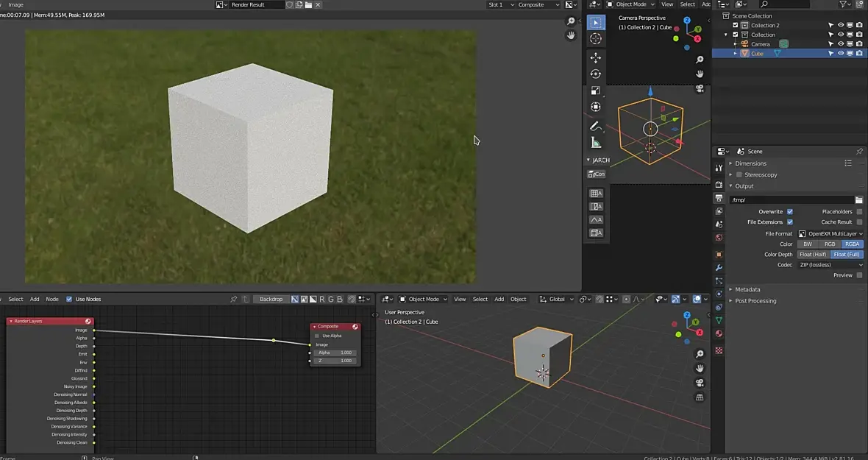Viewport: 868px width, 460px height.
Task: Select Float (Half) color depth
Action: click(814, 254)
